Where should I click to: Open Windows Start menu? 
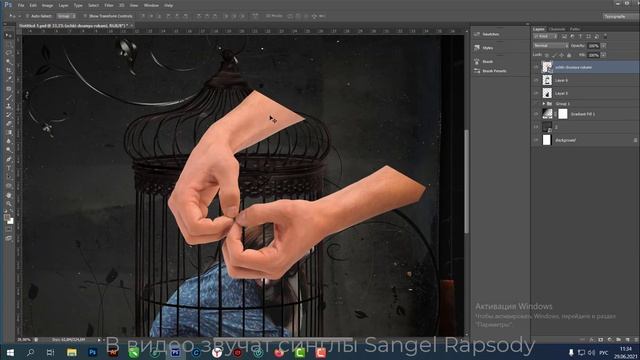click(x=10, y=352)
